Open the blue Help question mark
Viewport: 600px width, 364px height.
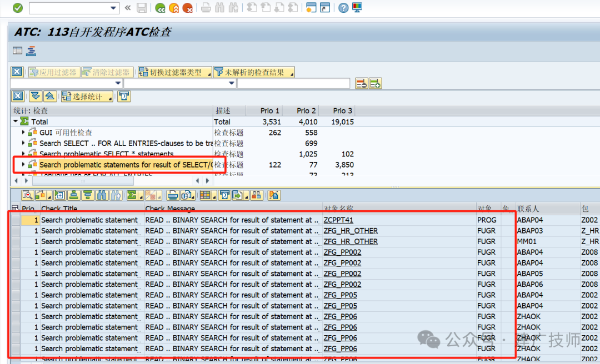click(x=343, y=8)
